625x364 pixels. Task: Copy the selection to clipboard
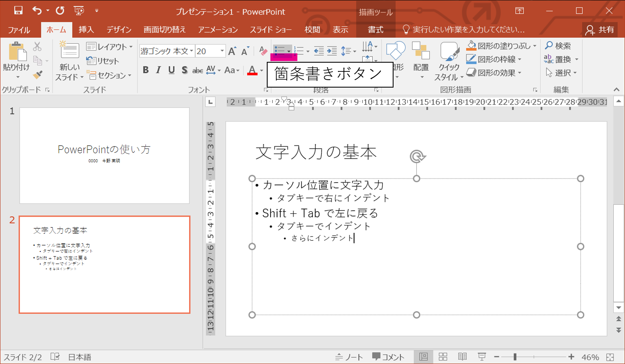[37, 61]
